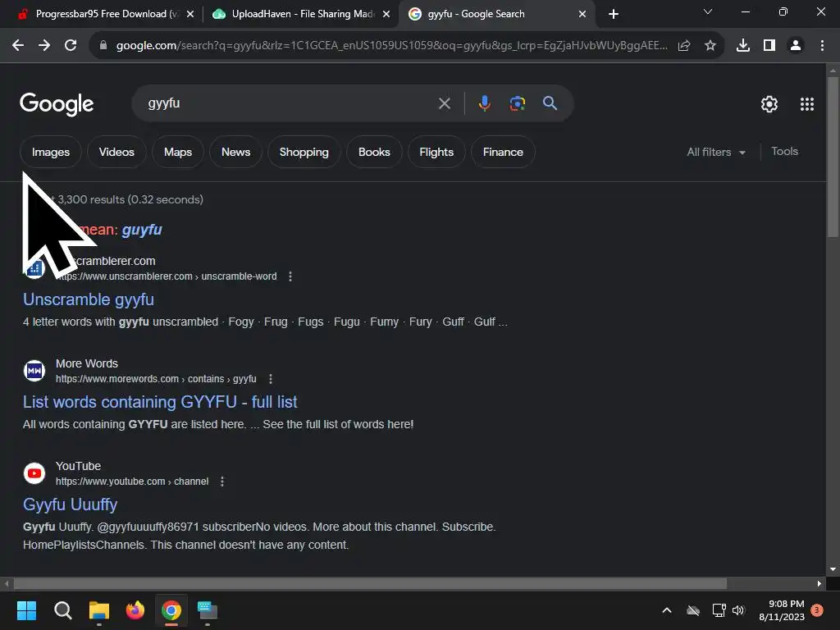This screenshot has width=840, height=630.
Task: Open List words containing GYYFU result
Action: click(x=160, y=402)
